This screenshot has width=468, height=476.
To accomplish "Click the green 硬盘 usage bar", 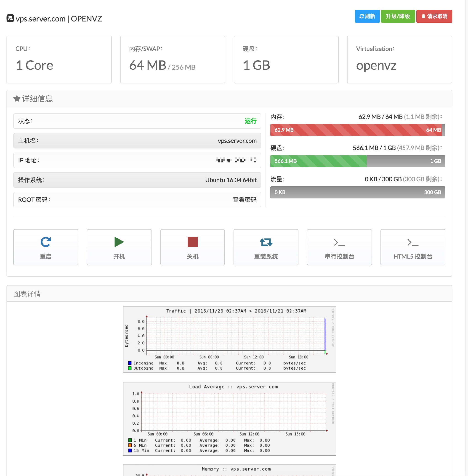I will click(358, 161).
